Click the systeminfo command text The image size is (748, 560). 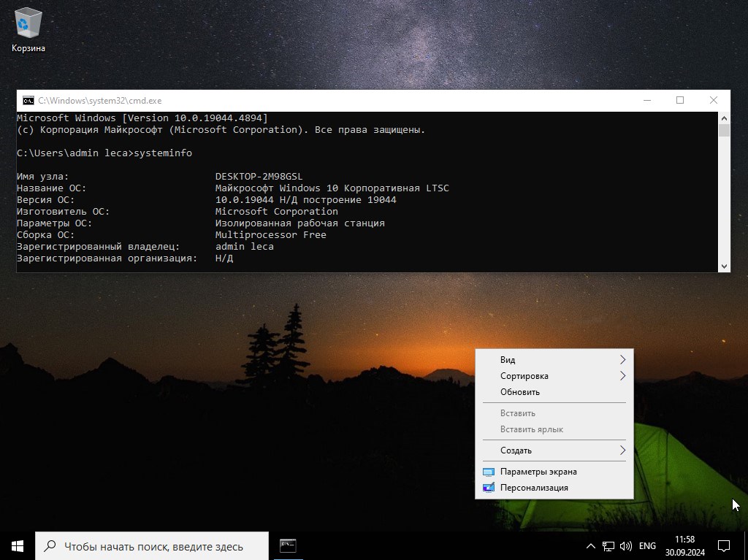(163, 153)
